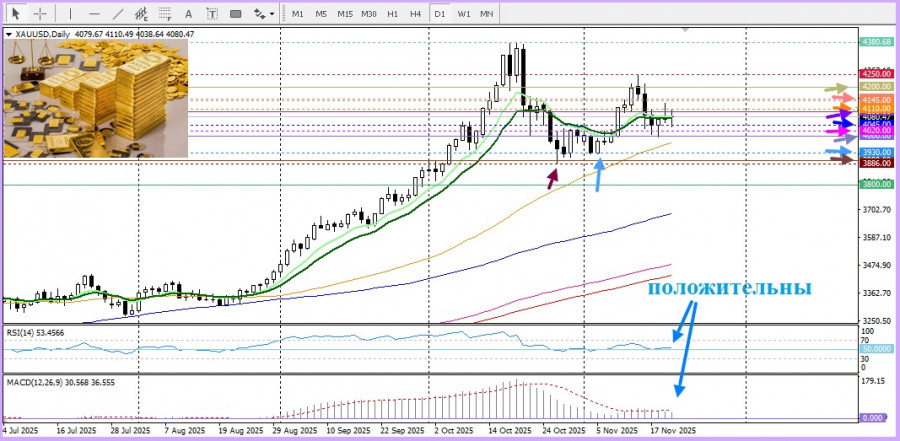
Task: Draw a vertical line tool
Action: pos(69,14)
